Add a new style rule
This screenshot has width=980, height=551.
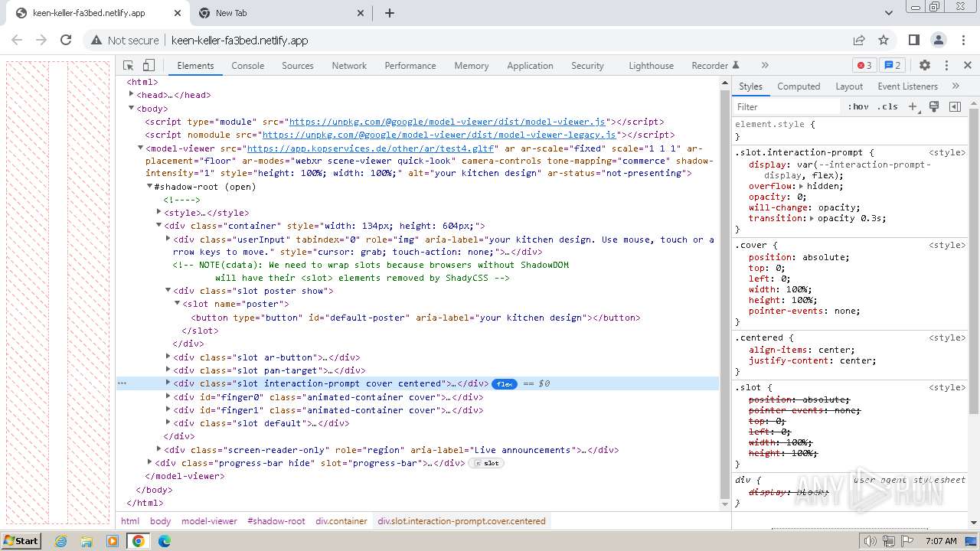click(913, 106)
